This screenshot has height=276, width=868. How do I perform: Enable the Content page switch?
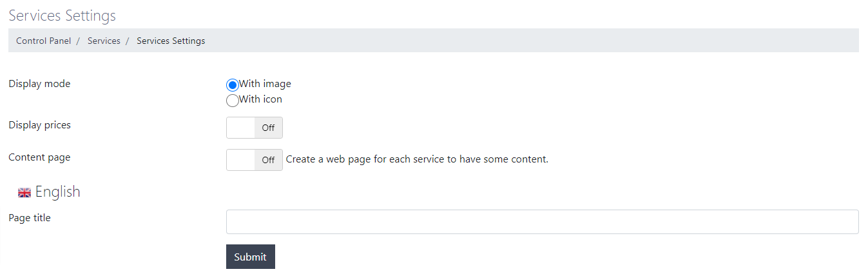coord(254,160)
